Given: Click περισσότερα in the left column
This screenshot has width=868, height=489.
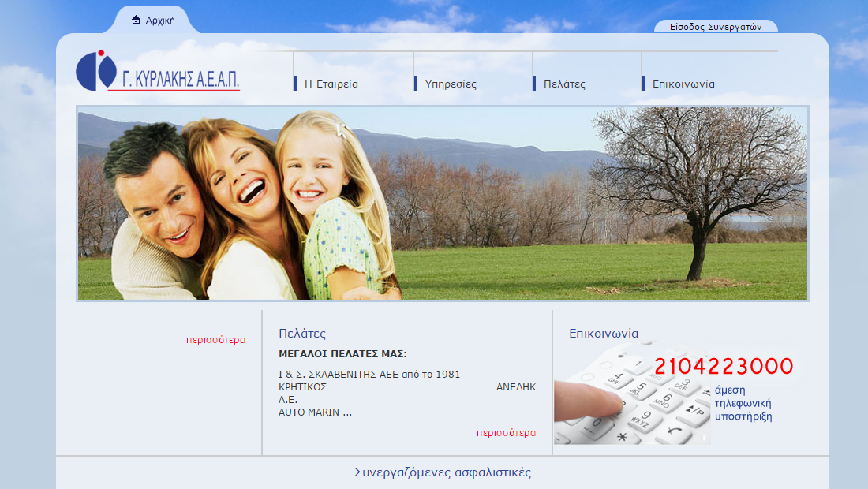Looking at the screenshot, I should [x=215, y=340].
